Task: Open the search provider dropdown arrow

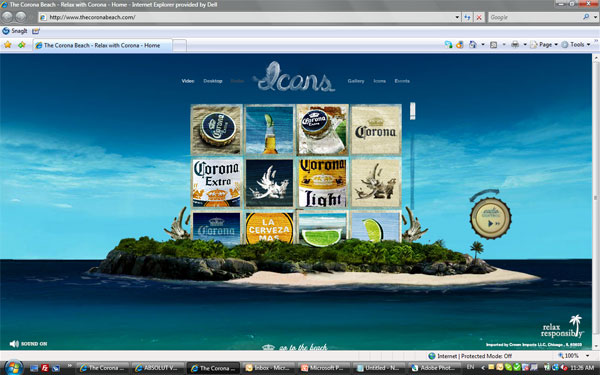Action: click(595, 17)
